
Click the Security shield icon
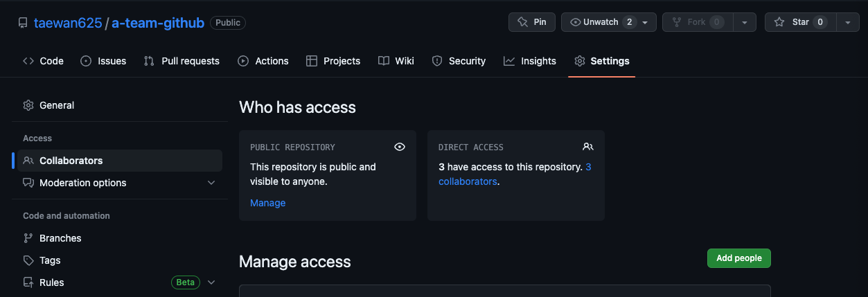pos(437,61)
